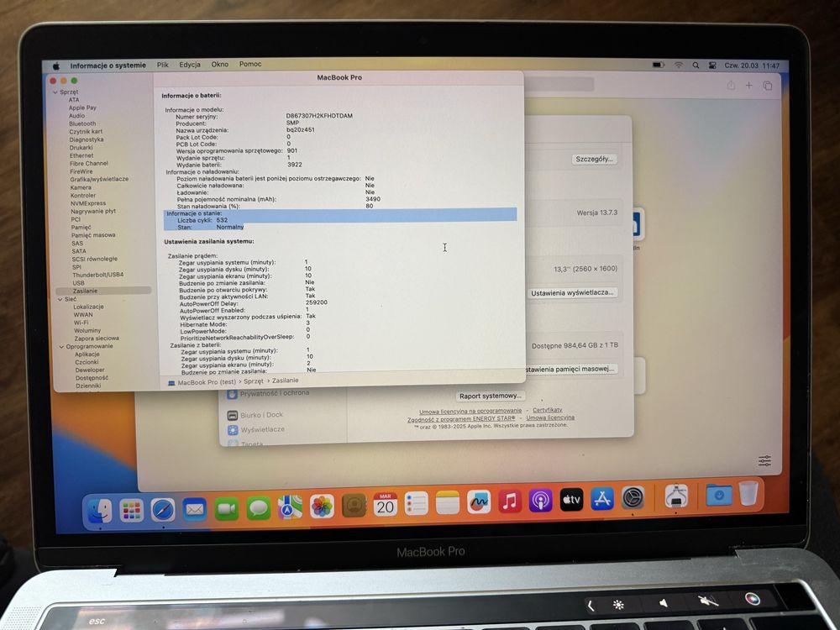840x630 pixels.
Task: Open Downloads folder in the Dock
Action: [718, 495]
